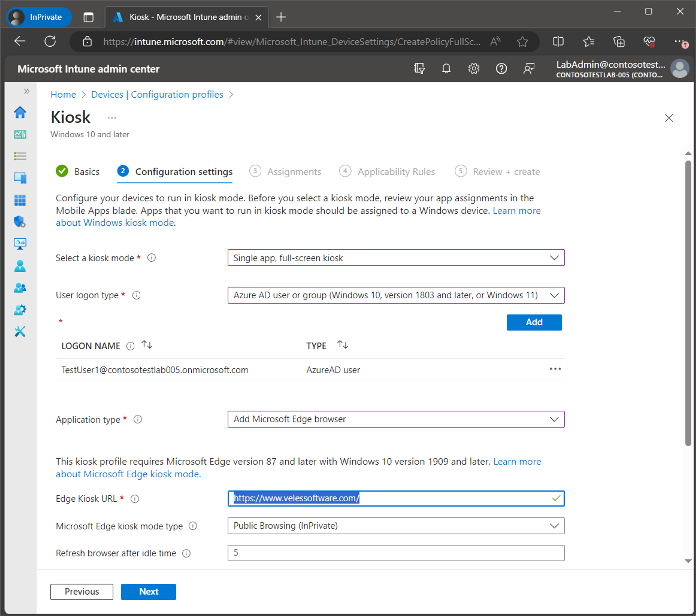
Task: Click the User logon type info icon
Action: tap(136, 295)
